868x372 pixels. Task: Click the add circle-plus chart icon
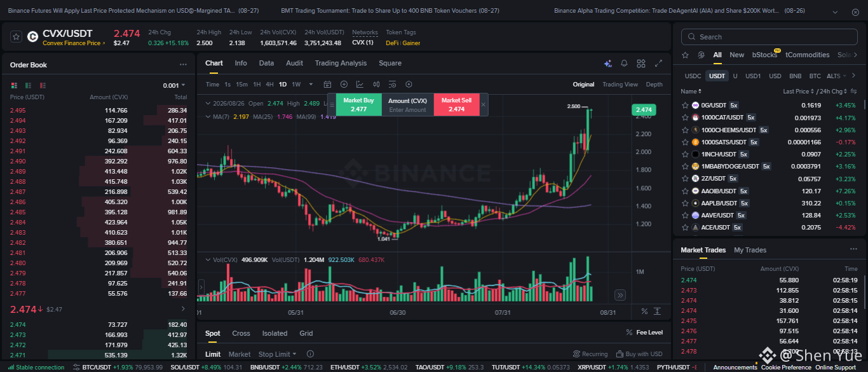click(x=344, y=84)
